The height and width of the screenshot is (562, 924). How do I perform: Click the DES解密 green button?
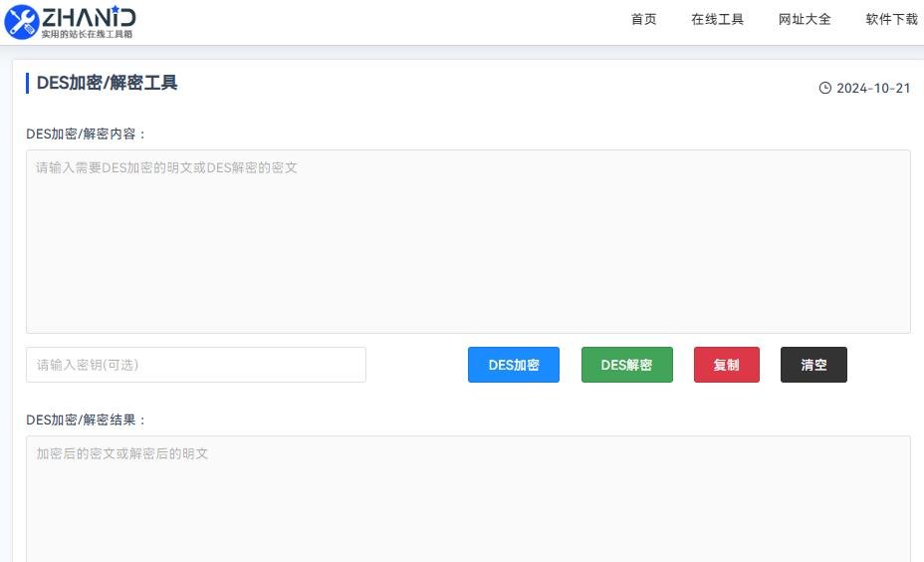pyautogui.click(x=627, y=365)
